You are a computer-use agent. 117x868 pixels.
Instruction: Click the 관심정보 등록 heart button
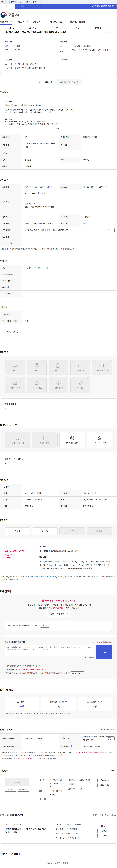45,82
